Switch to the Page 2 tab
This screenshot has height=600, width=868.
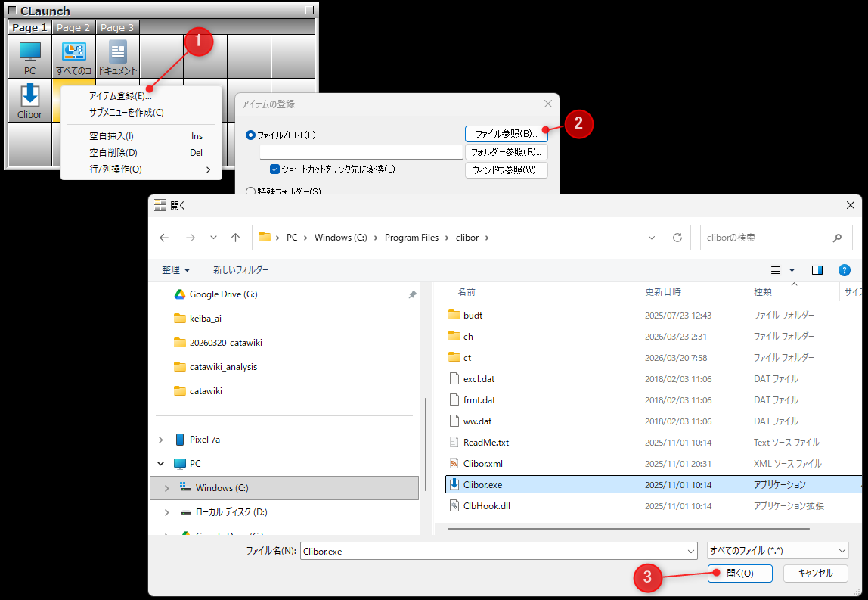pos(73,28)
